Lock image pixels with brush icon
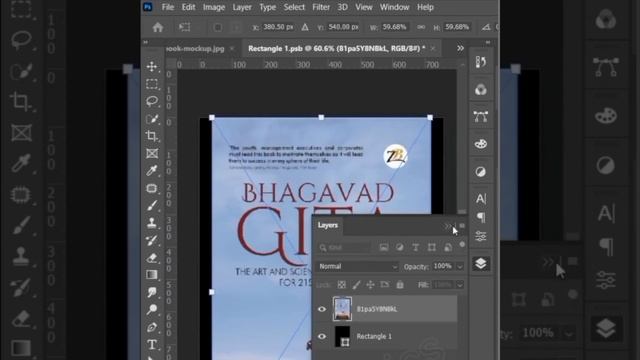The height and width of the screenshot is (360, 640). [356, 285]
